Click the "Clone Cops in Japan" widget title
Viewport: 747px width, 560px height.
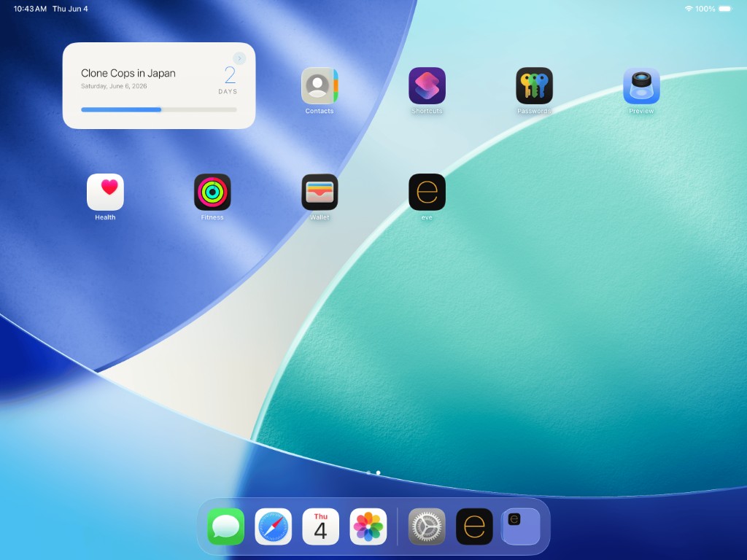pyautogui.click(x=128, y=74)
